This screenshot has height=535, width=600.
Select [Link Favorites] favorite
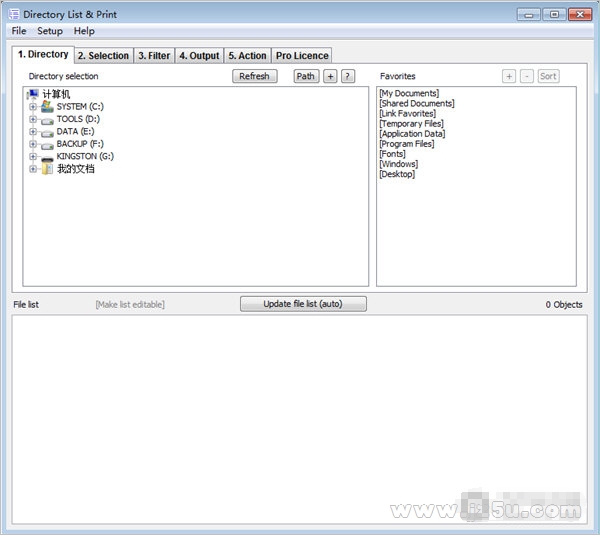pos(408,113)
